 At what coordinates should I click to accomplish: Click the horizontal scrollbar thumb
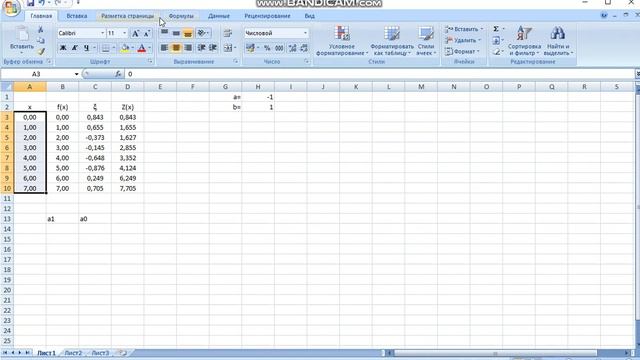point(495,353)
